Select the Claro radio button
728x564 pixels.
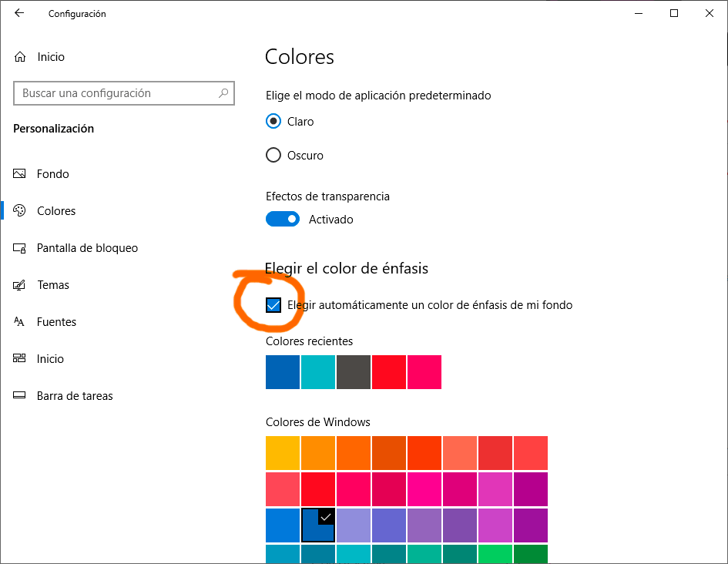point(273,122)
